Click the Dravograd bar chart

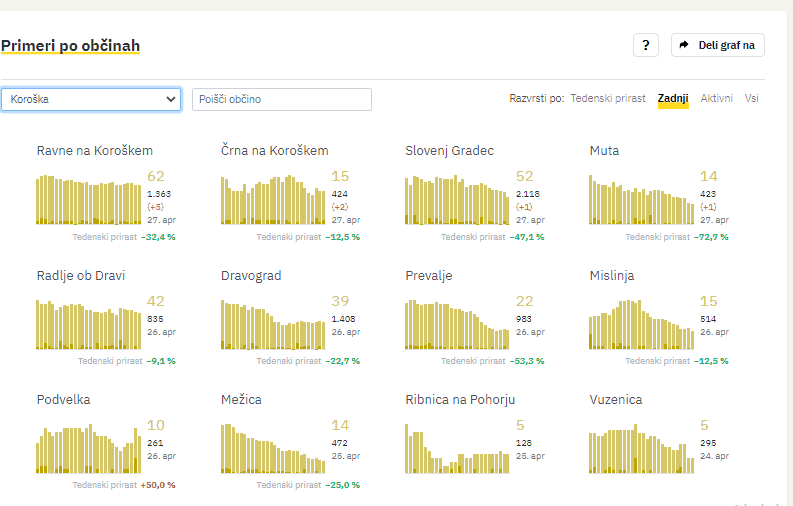273,325
